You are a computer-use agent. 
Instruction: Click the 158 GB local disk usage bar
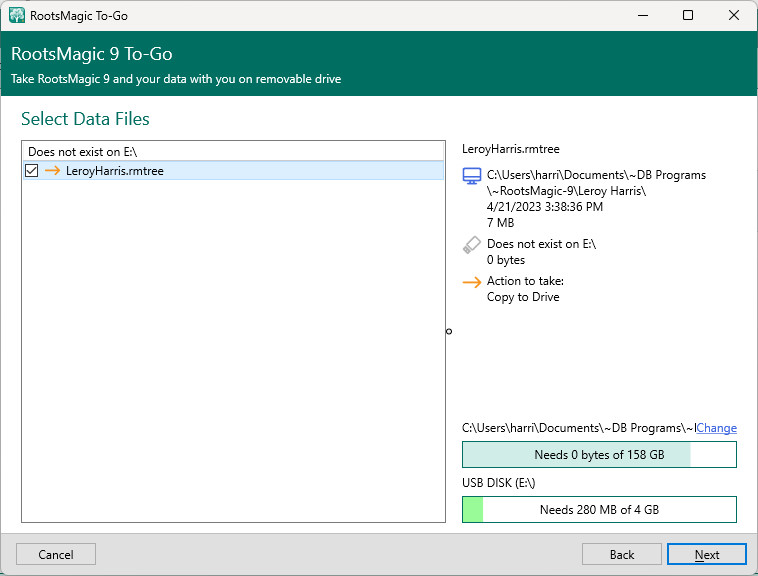click(x=599, y=455)
